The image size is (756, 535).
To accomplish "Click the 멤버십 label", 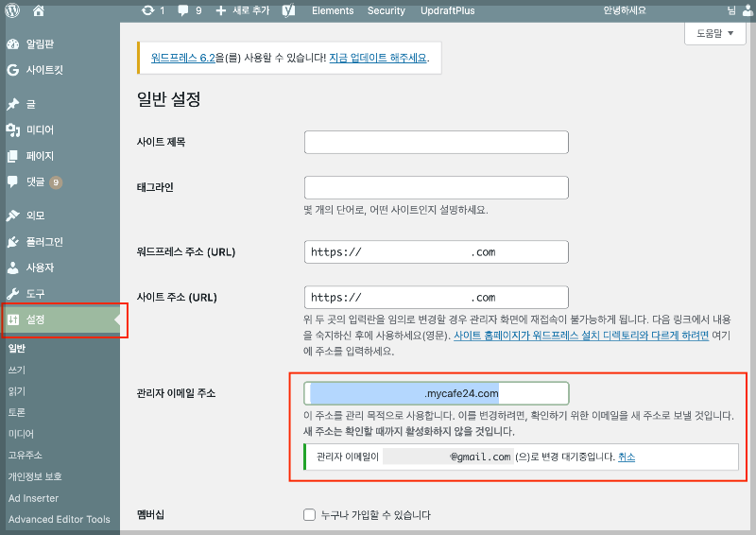I will pyautogui.click(x=150, y=515).
